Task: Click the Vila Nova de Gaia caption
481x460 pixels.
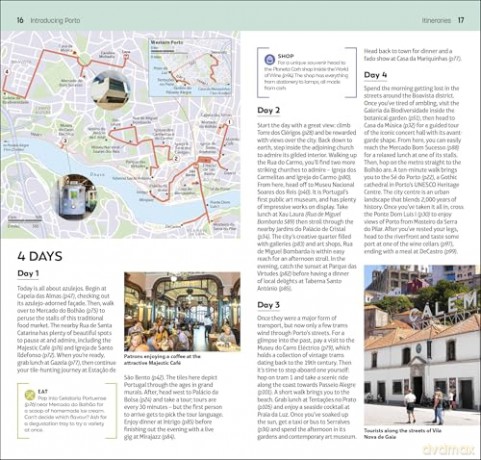Action: coord(403,434)
